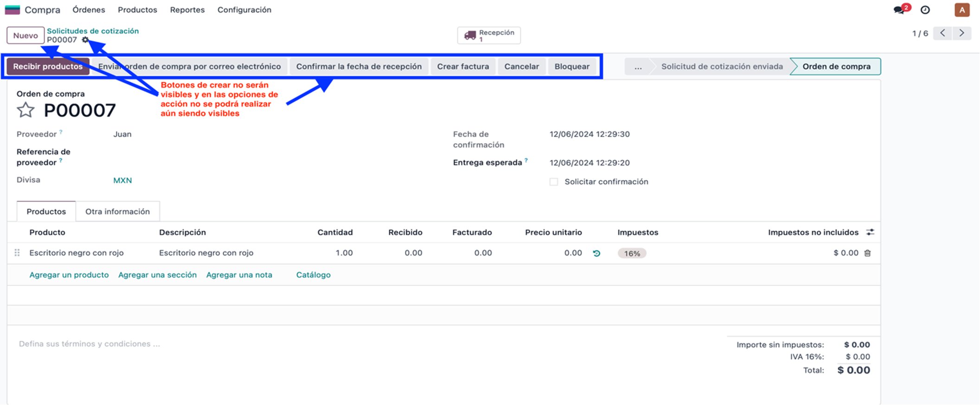The height and width of the screenshot is (405, 980).
Task: Click Enviar orden de compra por correo electrónico
Action: pyautogui.click(x=189, y=66)
